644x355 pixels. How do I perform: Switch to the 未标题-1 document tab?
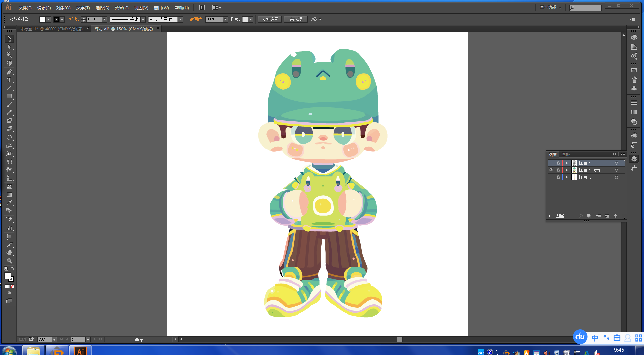(x=51, y=29)
